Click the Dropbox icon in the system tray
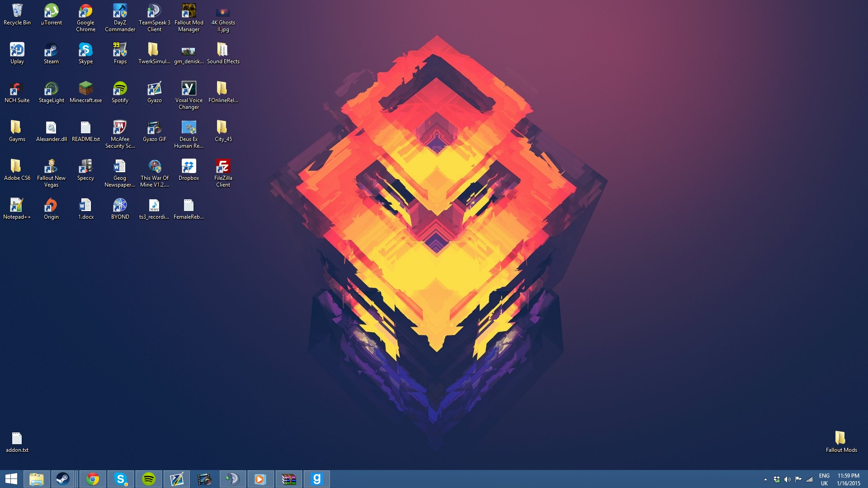 pyautogui.click(x=777, y=479)
